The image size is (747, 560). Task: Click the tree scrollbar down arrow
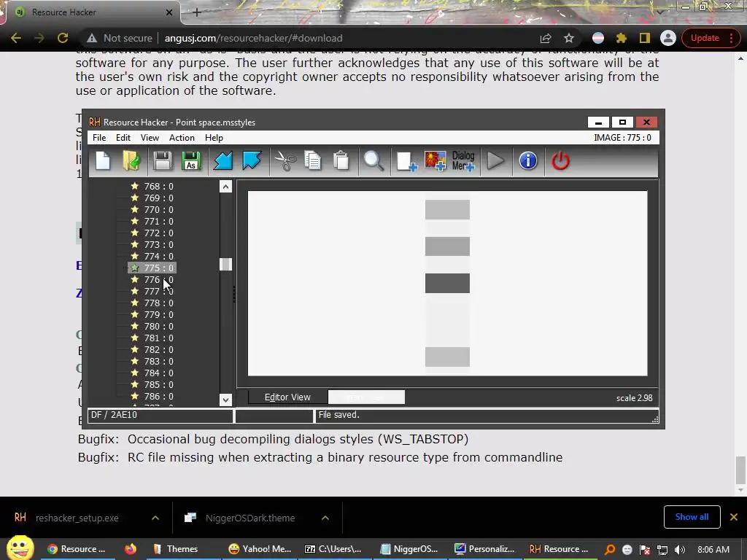point(226,400)
